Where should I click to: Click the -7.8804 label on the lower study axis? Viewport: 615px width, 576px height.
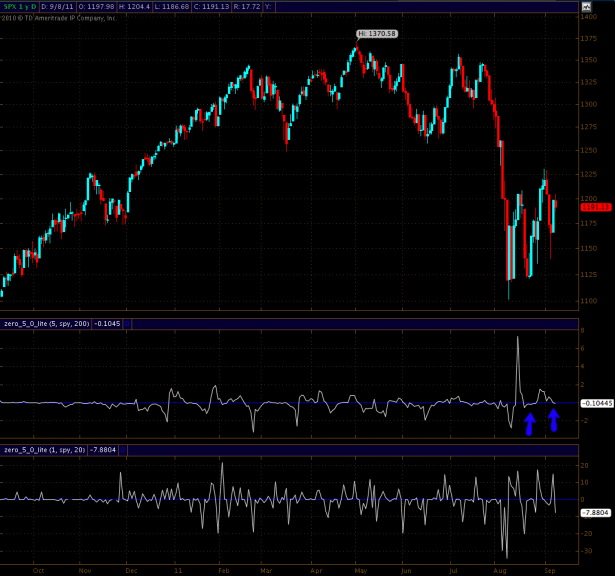pyautogui.click(x=595, y=513)
